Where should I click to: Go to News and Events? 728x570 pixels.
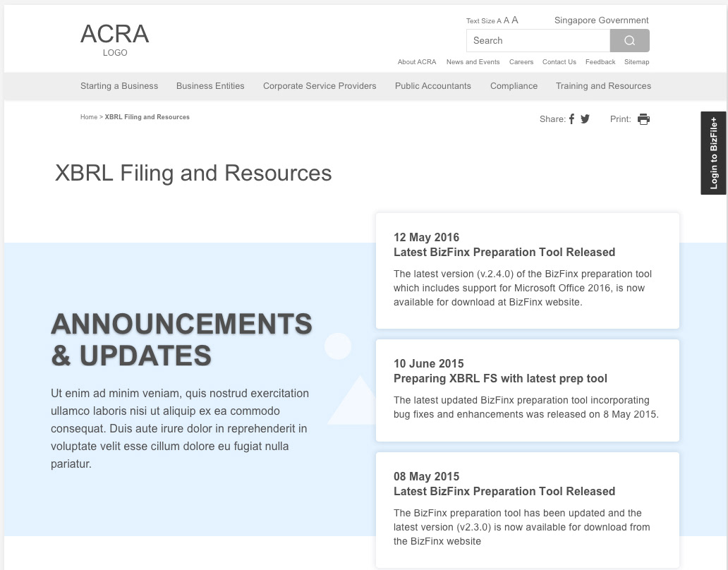pos(473,62)
